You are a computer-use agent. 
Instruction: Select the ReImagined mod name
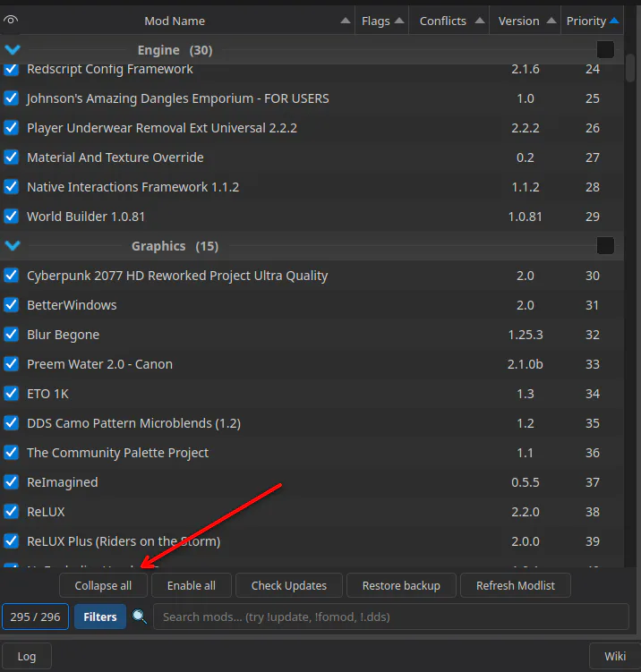62,482
